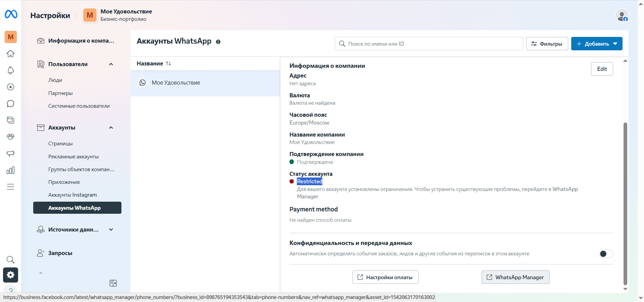Collapse the sidebar panel icon

point(113,283)
